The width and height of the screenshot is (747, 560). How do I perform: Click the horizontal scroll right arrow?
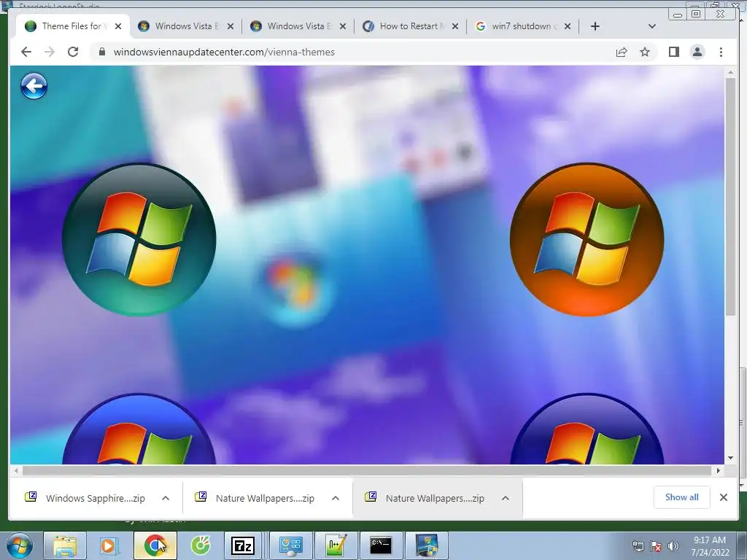coord(719,470)
